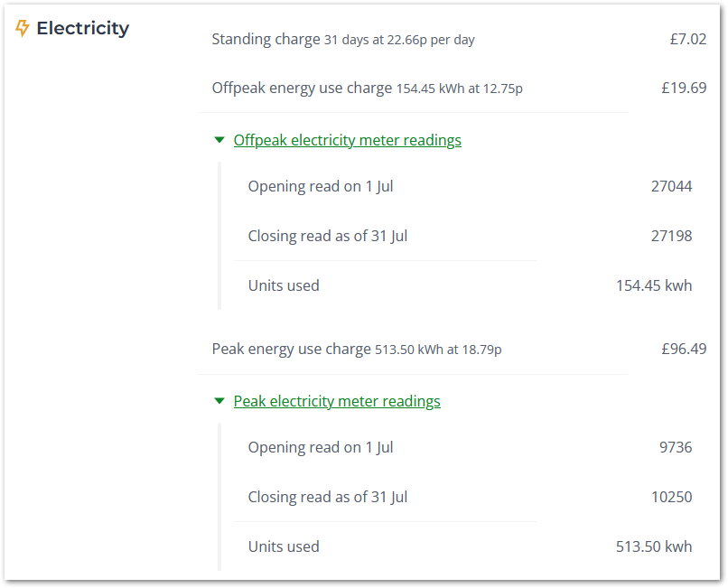
Task: Select the 154.45 kwh units used value
Action: pyautogui.click(x=654, y=285)
